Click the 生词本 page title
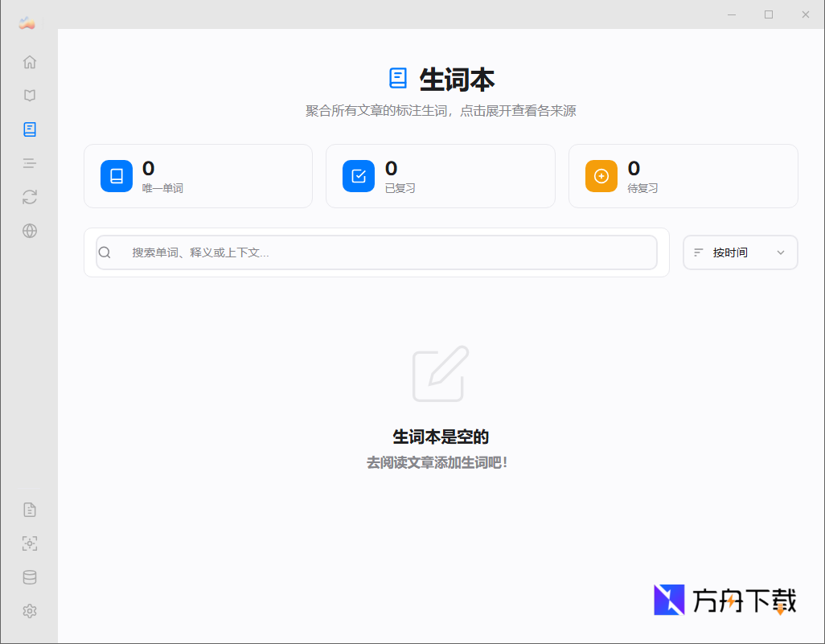825x644 pixels. pyautogui.click(x=458, y=79)
